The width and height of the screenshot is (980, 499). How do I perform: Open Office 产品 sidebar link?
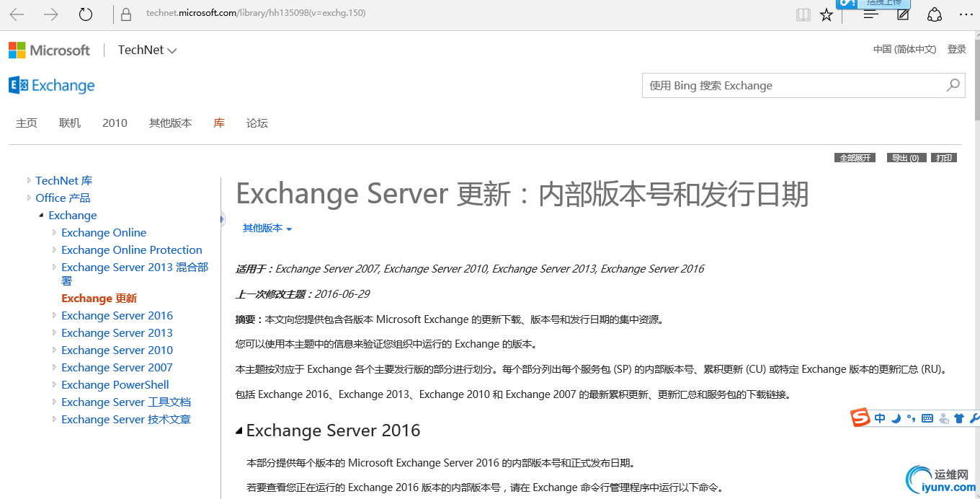(x=63, y=198)
